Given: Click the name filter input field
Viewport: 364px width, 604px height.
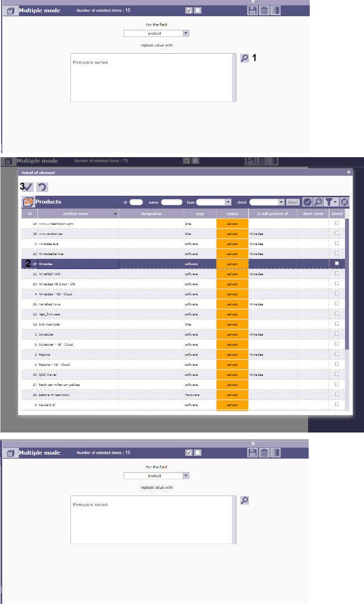Looking at the screenshot, I should tap(172, 202).
